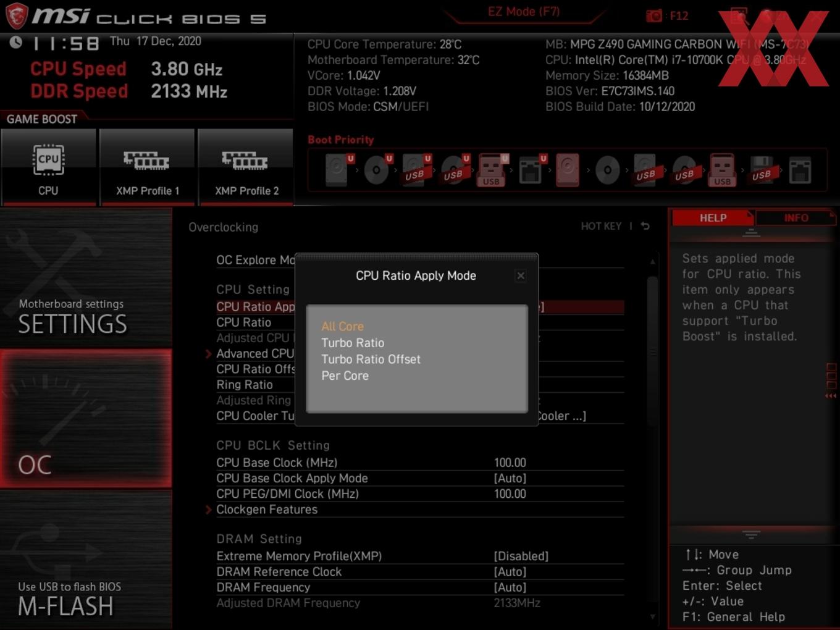This screenshot has height=630, width=840.
Task: Open DRAM Reference Clock [Auto] value
Action: [510, 571]
